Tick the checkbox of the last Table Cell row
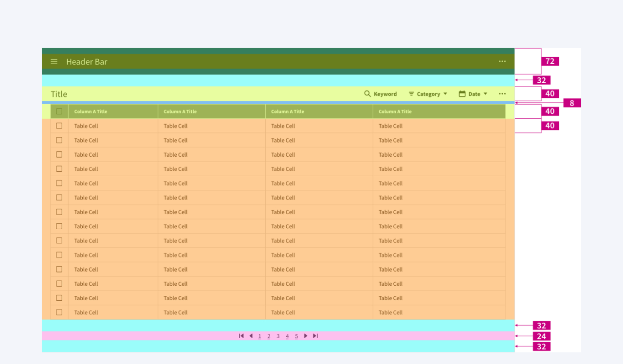 (59, 312)
